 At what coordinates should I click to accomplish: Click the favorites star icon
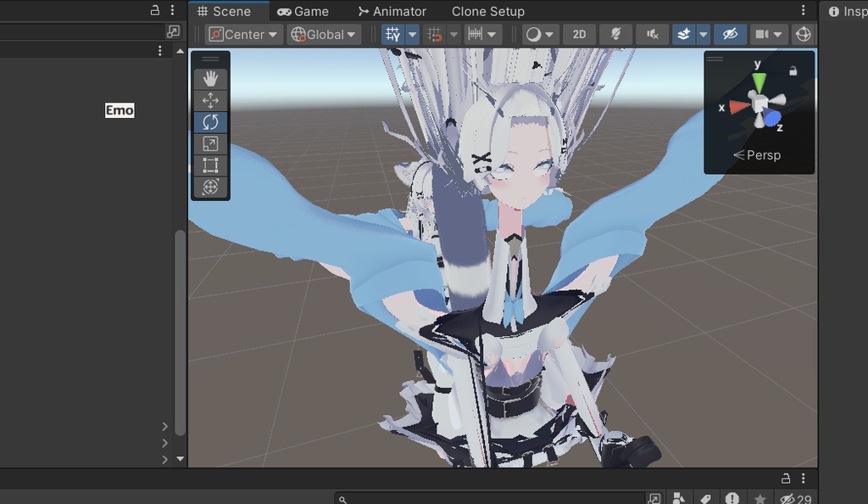click(x=760, y=498)
